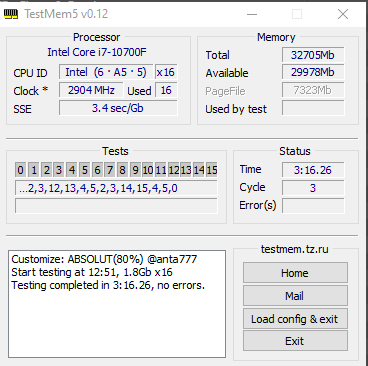Click Load config & exit button
The width and height of the screenshot is (368, 366).
295,319
